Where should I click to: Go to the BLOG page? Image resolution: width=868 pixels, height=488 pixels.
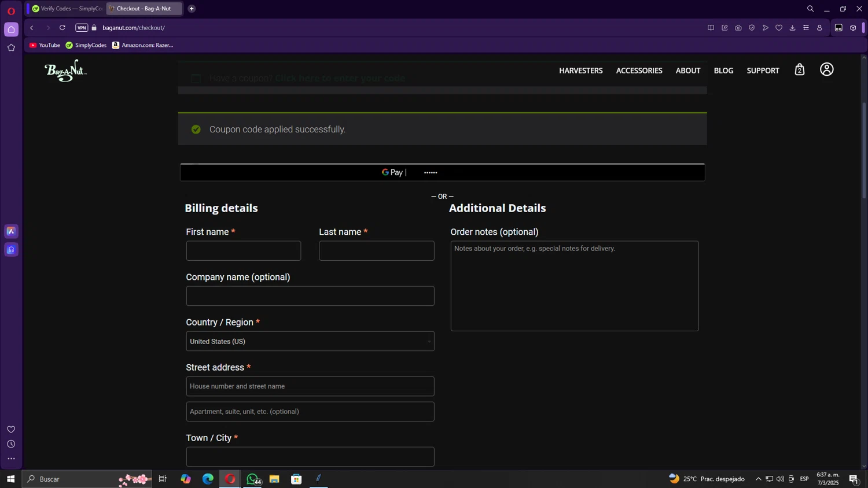[723, 71]
